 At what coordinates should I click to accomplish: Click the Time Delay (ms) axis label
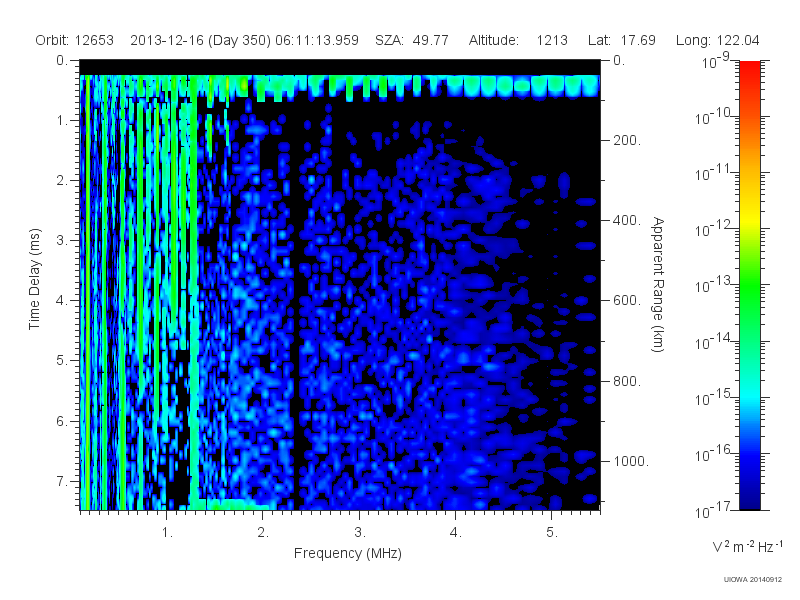click(34, 279)
